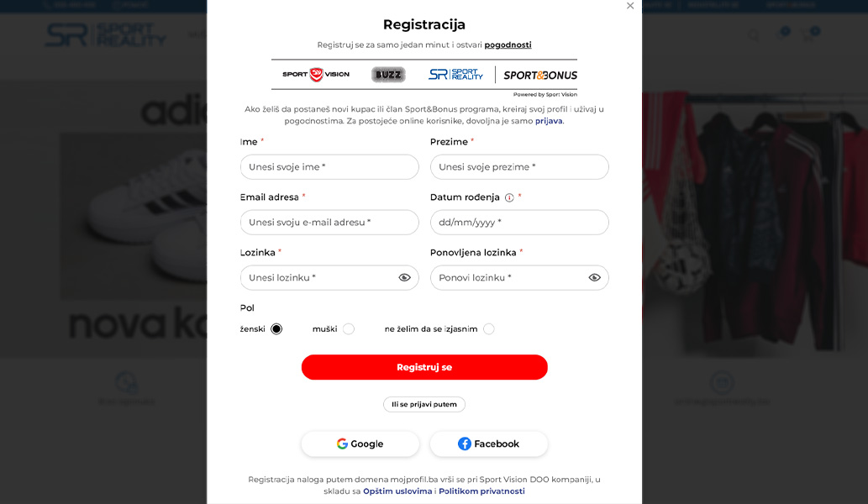
Task: Sign in with Google
Action: [360, 444]
